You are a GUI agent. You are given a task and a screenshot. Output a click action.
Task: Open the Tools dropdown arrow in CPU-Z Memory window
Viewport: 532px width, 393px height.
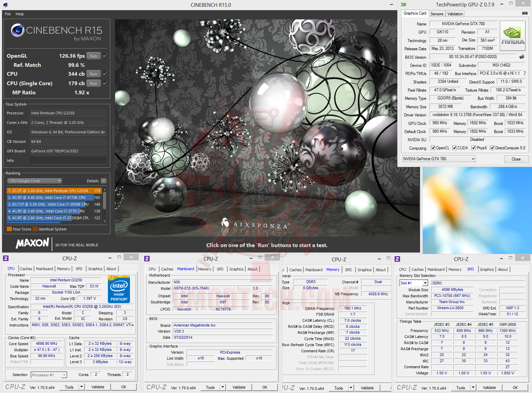click(x=351, y=388)
